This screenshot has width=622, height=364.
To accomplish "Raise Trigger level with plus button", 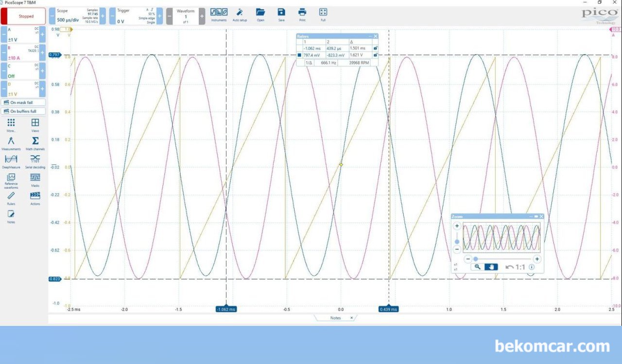I will click(x=159, y=16).
